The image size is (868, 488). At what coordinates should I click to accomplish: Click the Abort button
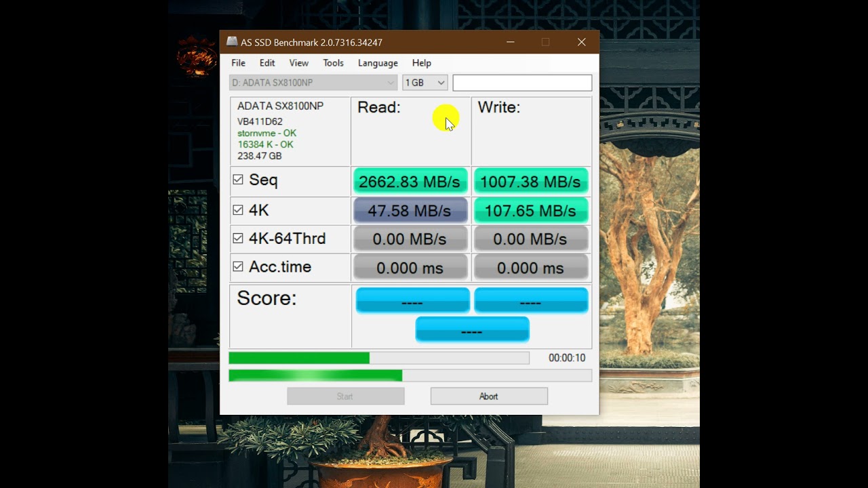489,396
